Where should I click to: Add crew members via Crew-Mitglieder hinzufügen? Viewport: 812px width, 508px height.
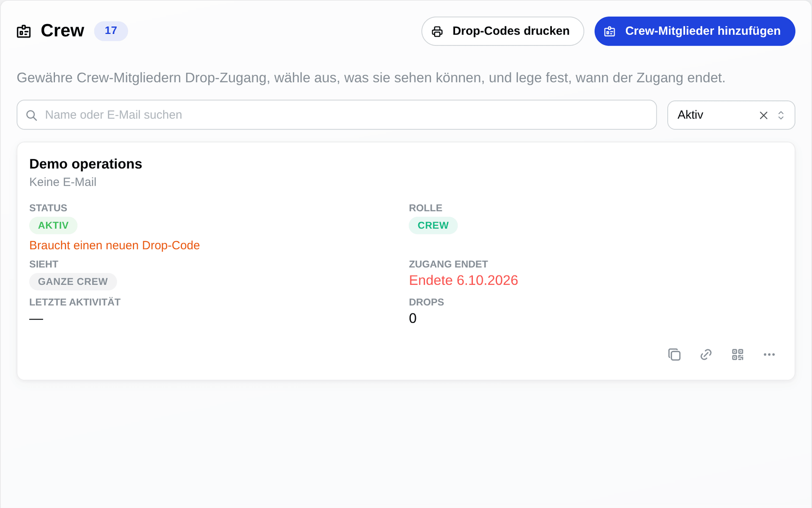click(x=694, y=31)
